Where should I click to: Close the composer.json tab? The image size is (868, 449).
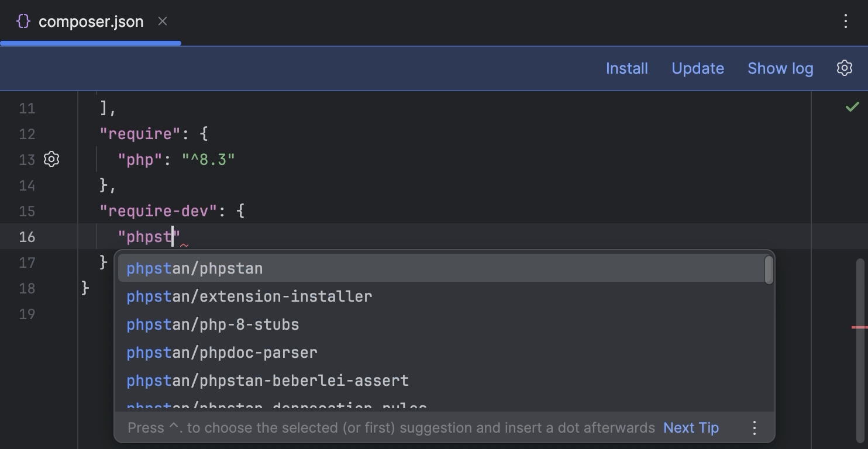tap(163, 22)
